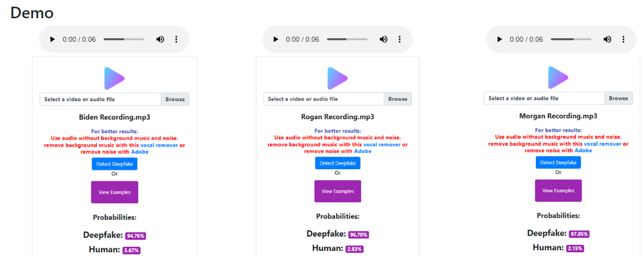
Task: Browse for a file in Morgan panel
Action: 618,98
